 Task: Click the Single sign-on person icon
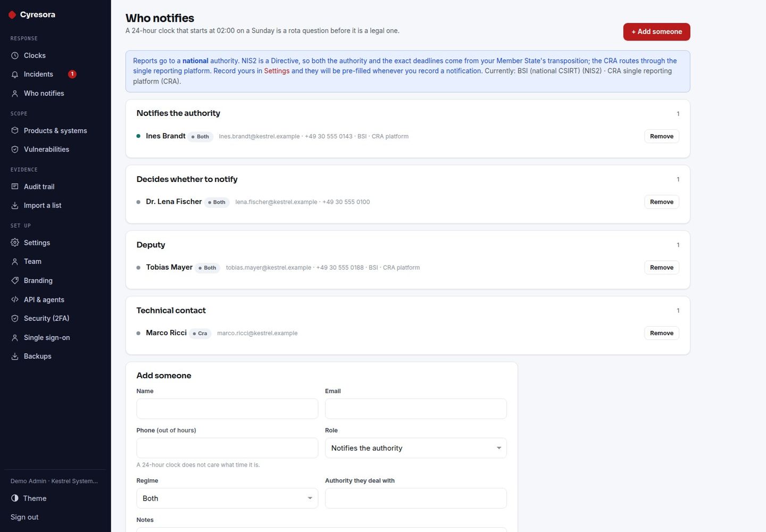point(15,338)
